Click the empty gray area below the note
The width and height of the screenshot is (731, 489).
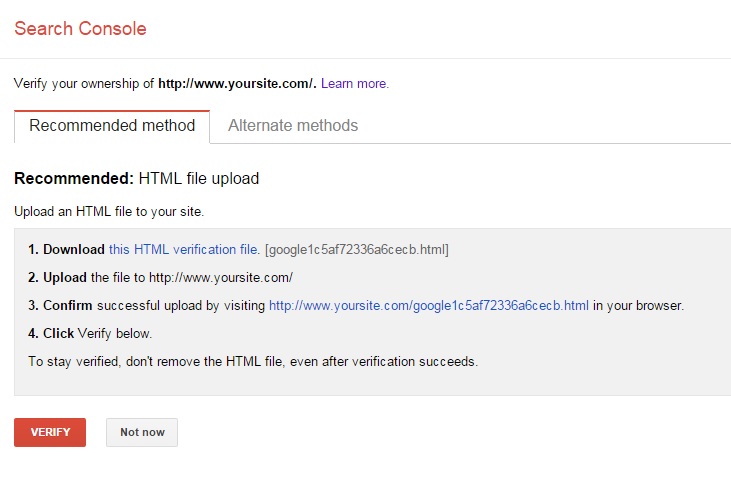tap(370, 383)
